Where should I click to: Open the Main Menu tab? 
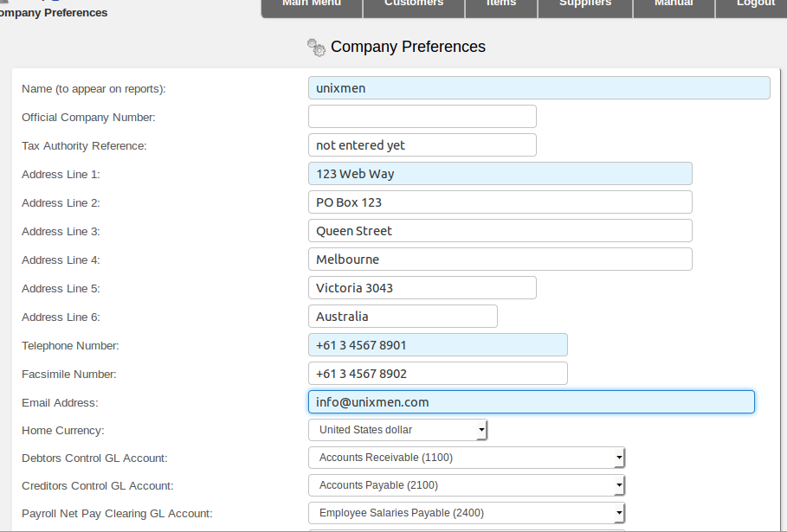click(312, 6)
